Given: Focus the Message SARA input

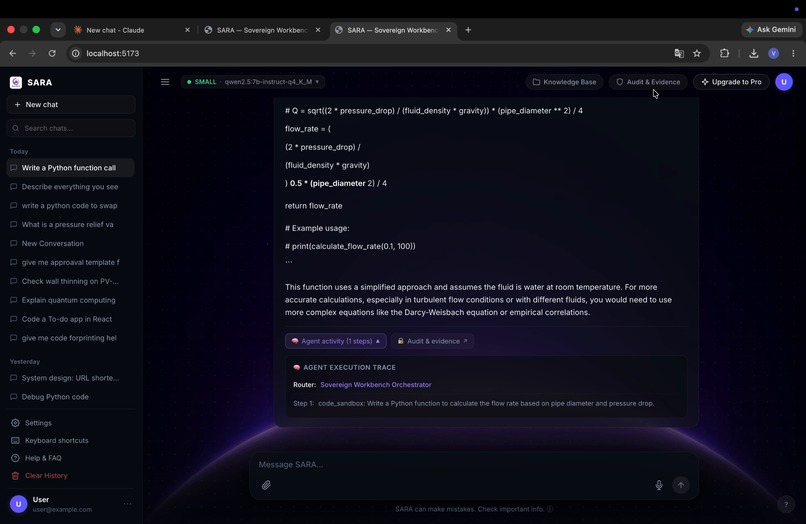Looking at the screenshot, I should coord(473,464).
